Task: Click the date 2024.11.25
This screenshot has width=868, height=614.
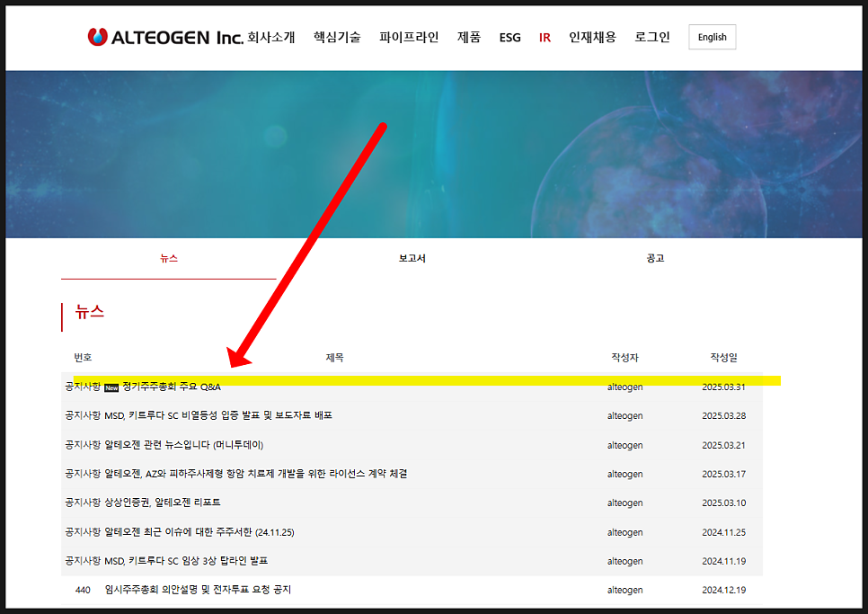Action: (724, 532)
